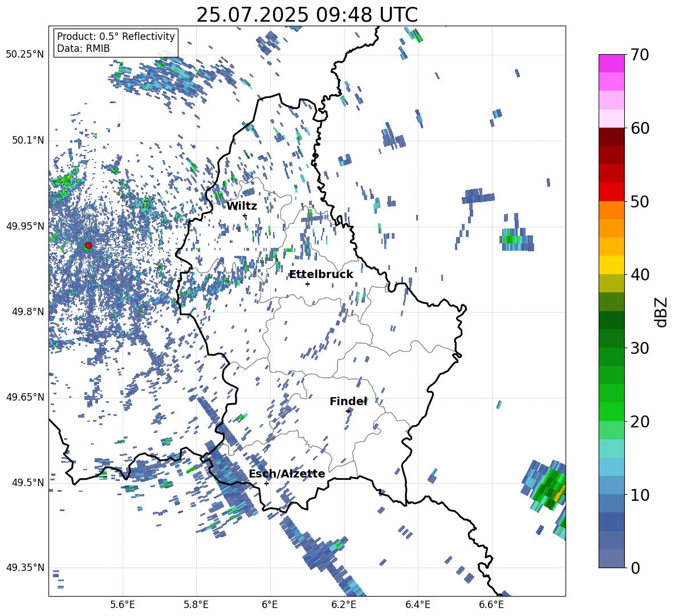Click the colorbar value 10
Screen dimensions: 675x616
click(640, 495)
